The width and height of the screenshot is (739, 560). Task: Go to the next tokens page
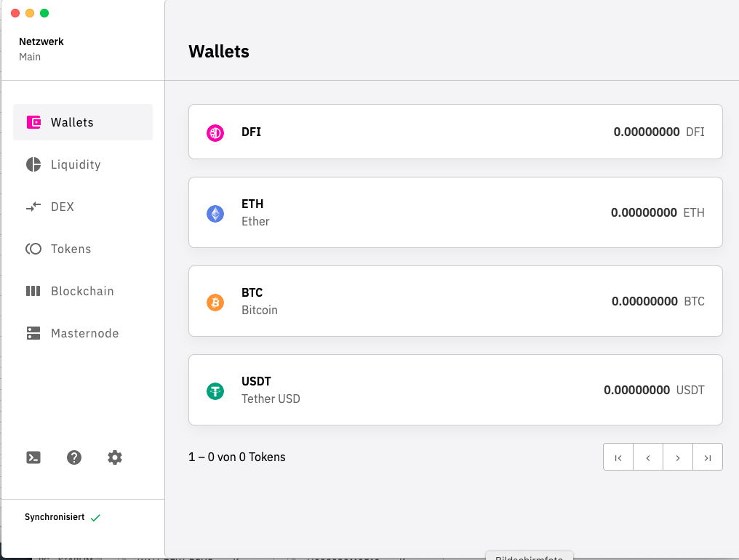pyautogui.click(x=678, y=457)
